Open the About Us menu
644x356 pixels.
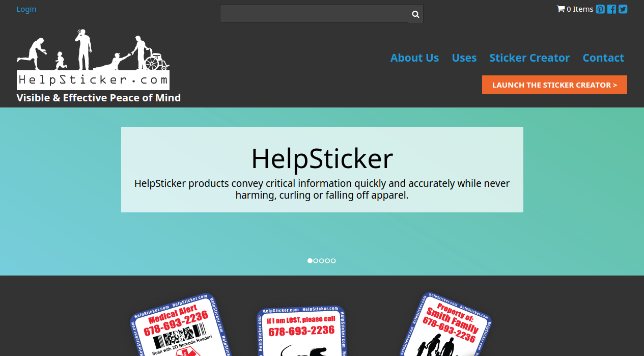[414, 58]
